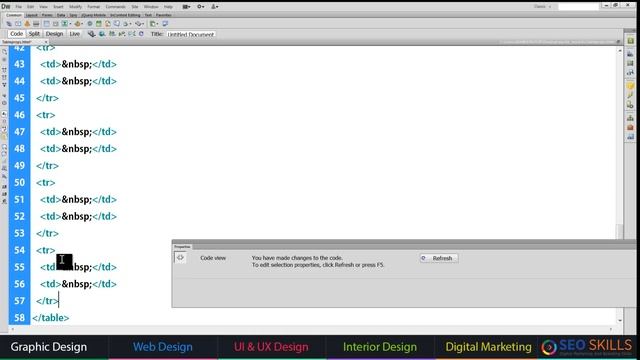The width and height of the screenshot is (640, 360).
Task: Switch to the Spry insert tab
Action: [x=73, y=15]
